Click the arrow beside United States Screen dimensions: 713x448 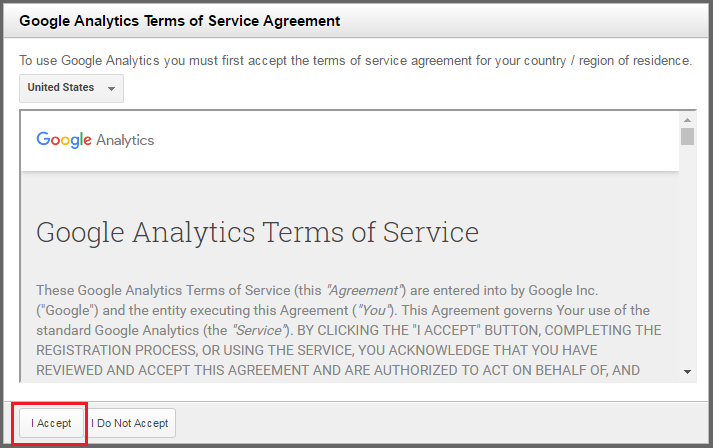point(111,89)
